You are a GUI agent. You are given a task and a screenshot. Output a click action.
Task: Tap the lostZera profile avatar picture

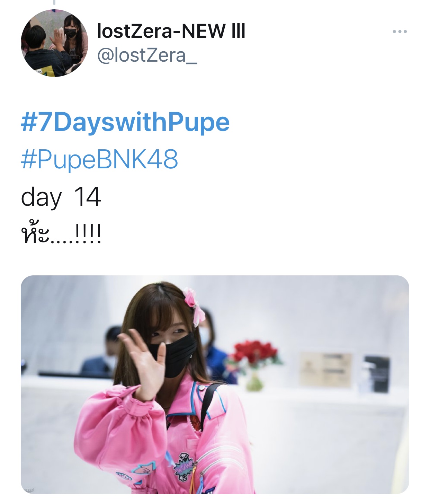point(54,43)
